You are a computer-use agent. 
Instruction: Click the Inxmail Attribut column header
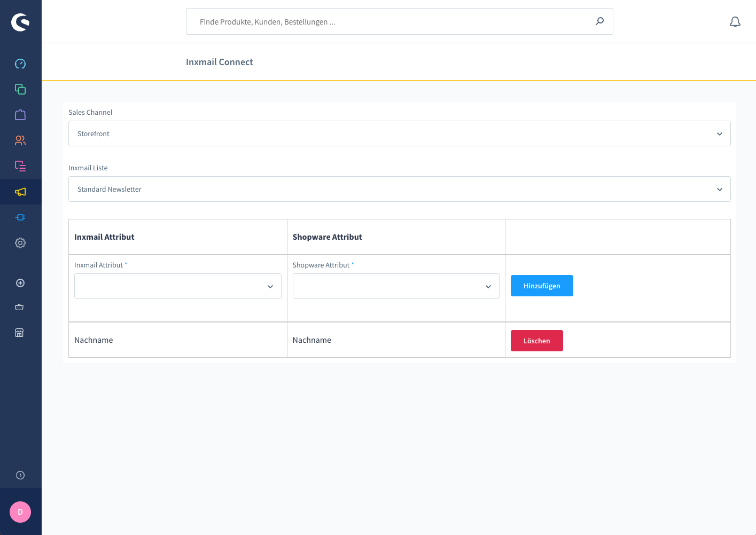(x=104, y=237)
